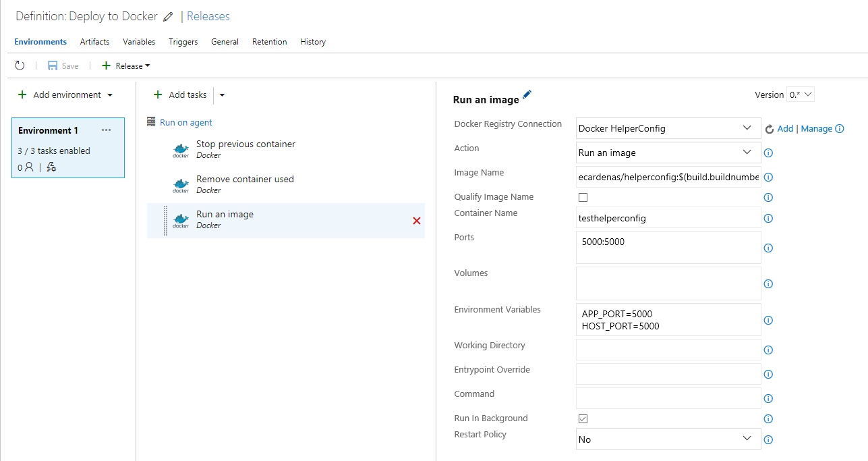Select the Environment 1 card

(x=68, y=148)
